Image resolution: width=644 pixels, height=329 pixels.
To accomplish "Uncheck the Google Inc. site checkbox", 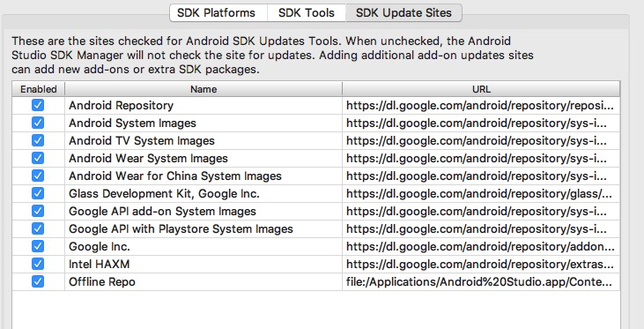I will pyautogui.click(x=38, y=246).
